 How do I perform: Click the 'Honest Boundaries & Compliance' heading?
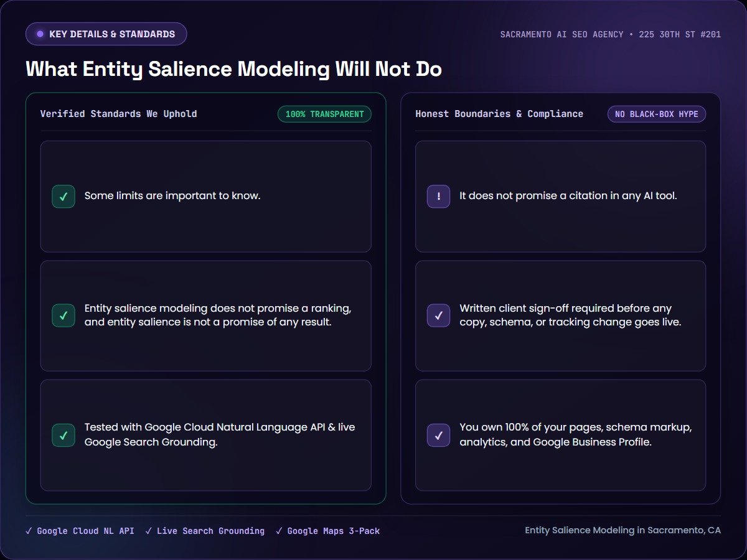coord(499,114)
